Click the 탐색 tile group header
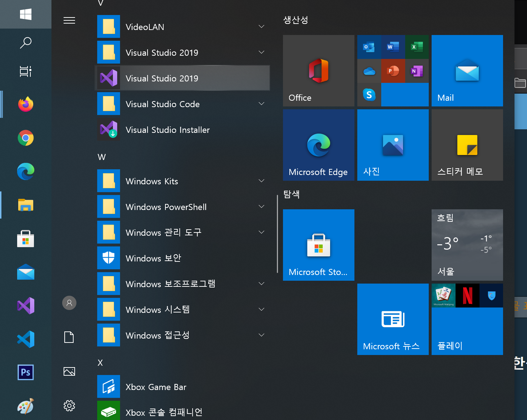This screenshot has height=420, width=527. tap(292, 194)
